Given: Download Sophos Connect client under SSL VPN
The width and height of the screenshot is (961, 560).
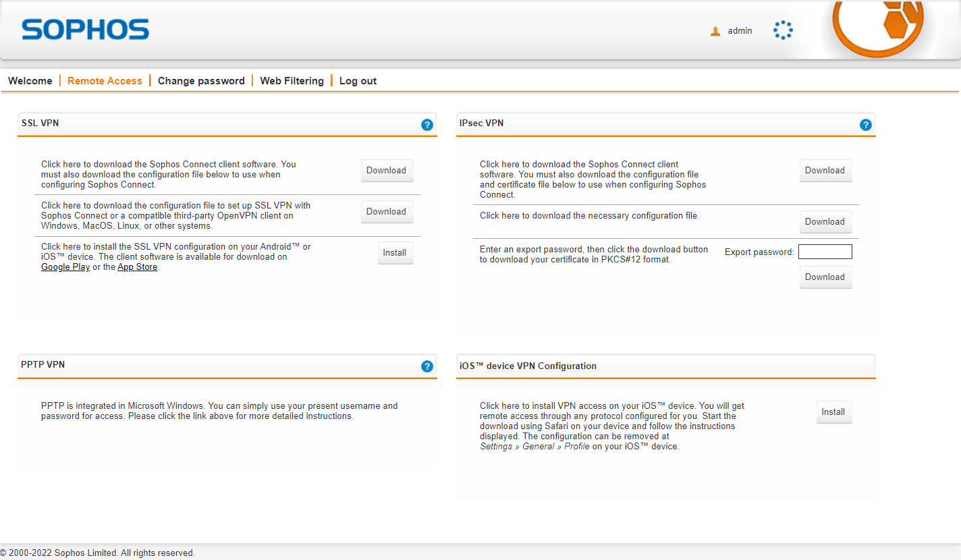Looking at the screenshot, I should point(387,171).
